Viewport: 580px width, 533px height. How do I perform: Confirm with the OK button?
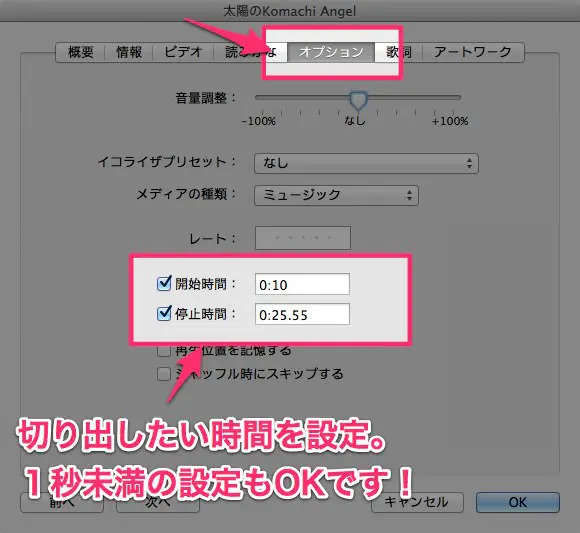(x=517, y=502)
